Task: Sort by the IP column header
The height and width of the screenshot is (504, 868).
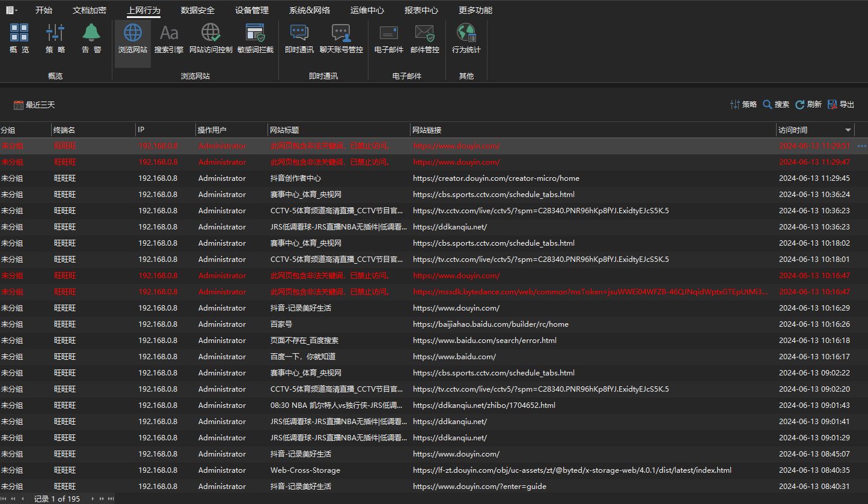Action: [x=165, y=130]
